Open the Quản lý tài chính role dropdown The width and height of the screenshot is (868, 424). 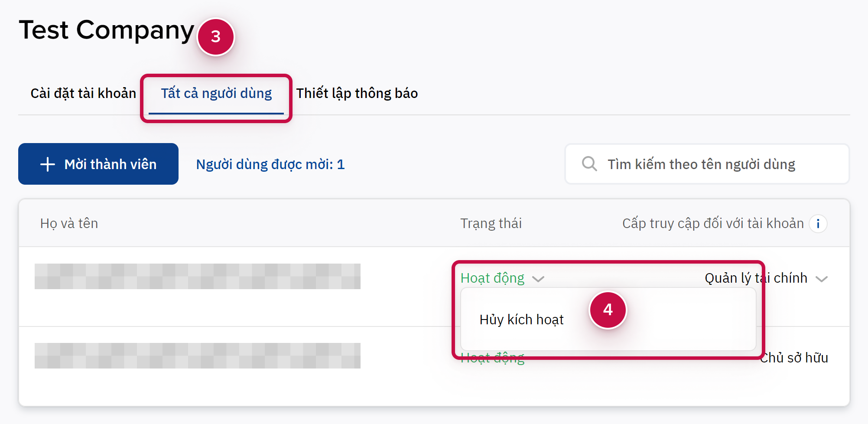point(821,279)
